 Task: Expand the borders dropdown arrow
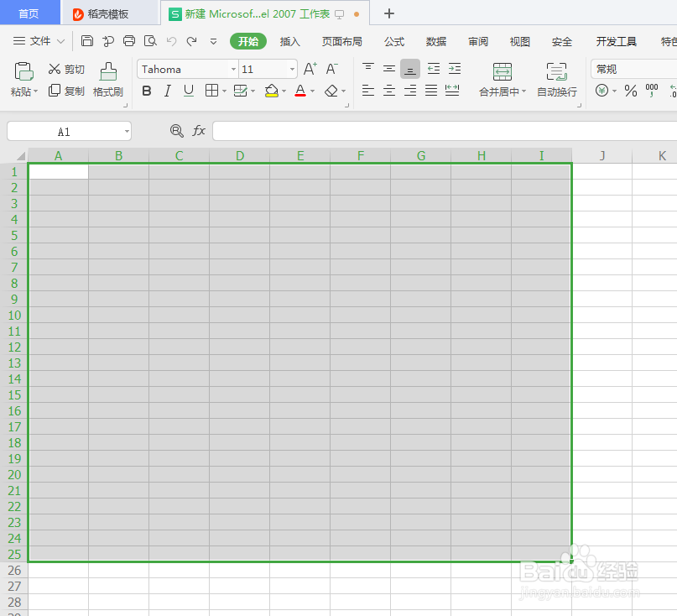[x=224, y=91]
